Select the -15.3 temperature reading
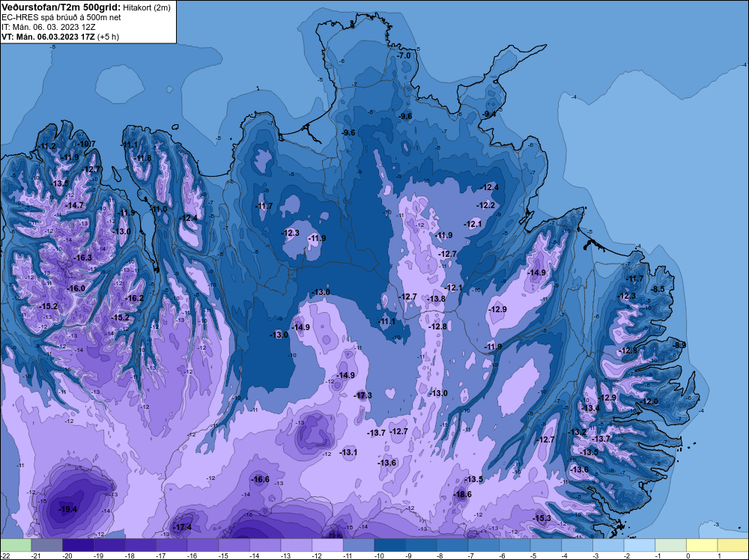This screenshot has width=749, height=560. [x=542, y=519]
